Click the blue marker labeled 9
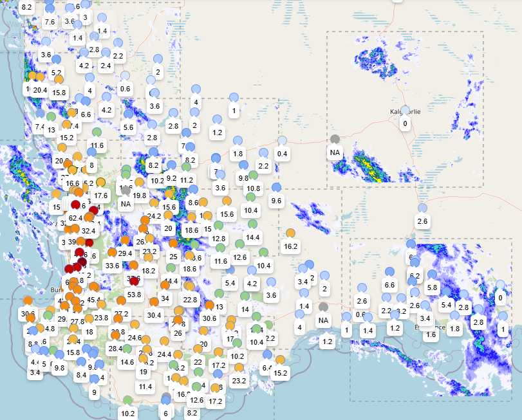The height and width of the screenshot is (420, 522). coord(94,379)
